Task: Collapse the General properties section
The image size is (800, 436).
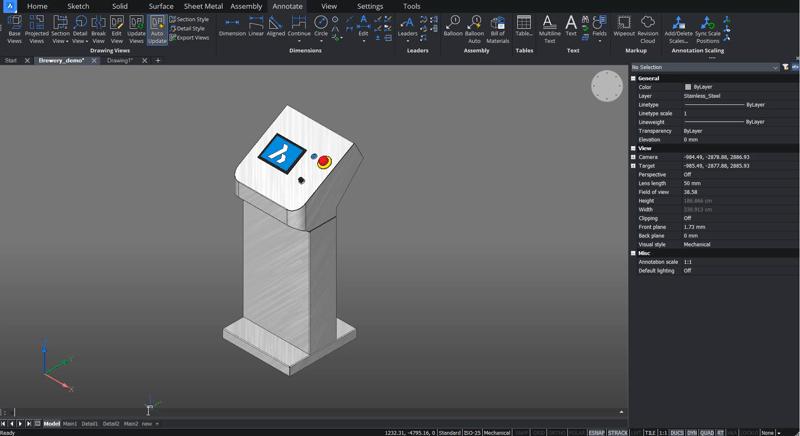Action: click(x=633, y=79)
